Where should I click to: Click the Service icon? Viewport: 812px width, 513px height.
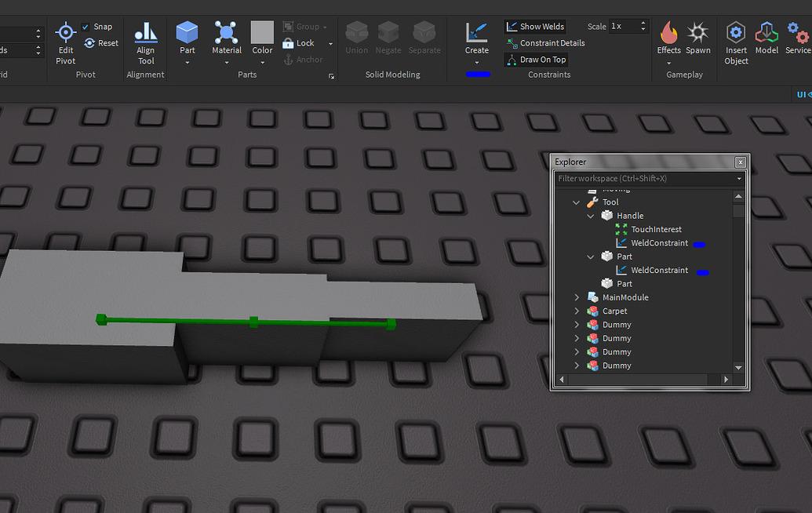(798, 38)
